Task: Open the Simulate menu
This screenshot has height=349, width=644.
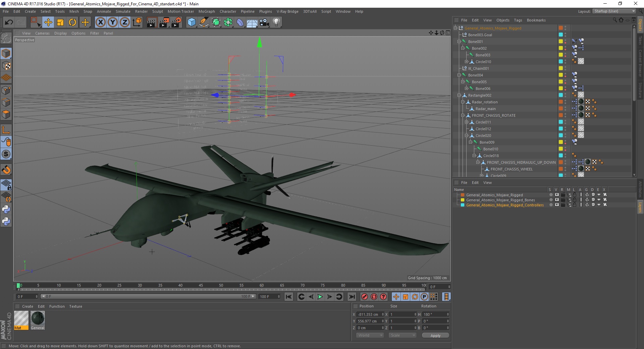Action: click(123, 11)
